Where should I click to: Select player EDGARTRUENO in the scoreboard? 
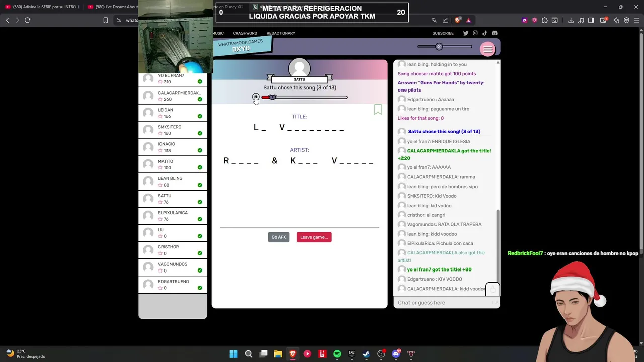coord(173,284)
